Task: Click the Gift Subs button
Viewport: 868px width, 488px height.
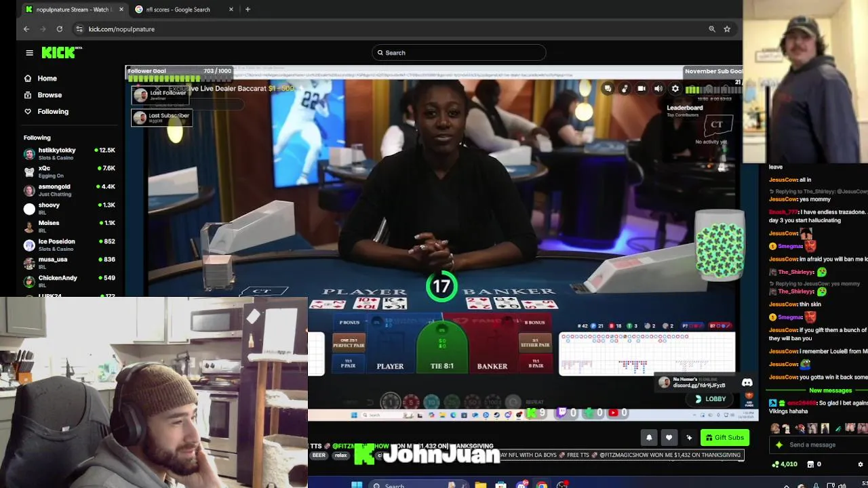Action: [x=725, y=438]
